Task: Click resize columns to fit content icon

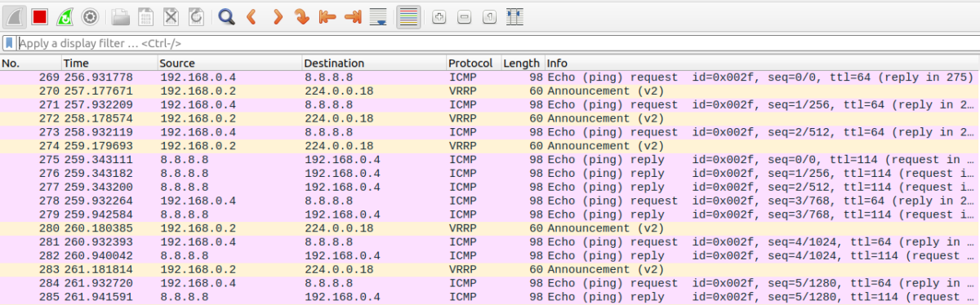Action: coord(514,15)
